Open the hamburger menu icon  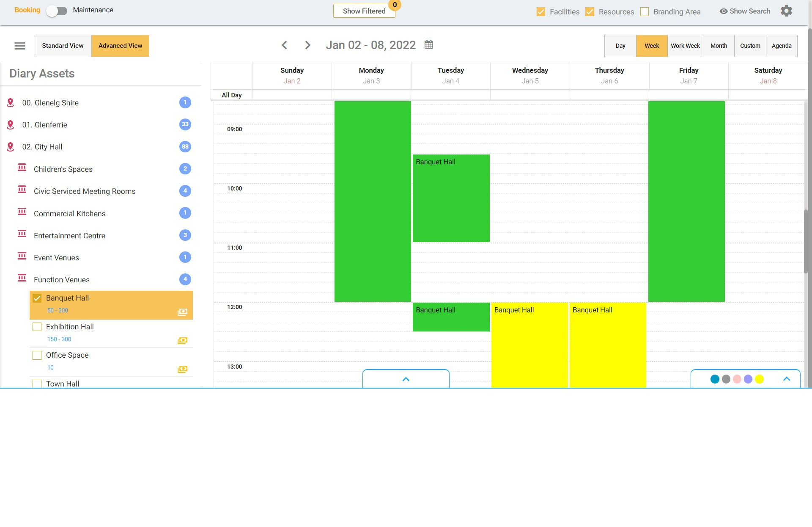tap(20, 46)
